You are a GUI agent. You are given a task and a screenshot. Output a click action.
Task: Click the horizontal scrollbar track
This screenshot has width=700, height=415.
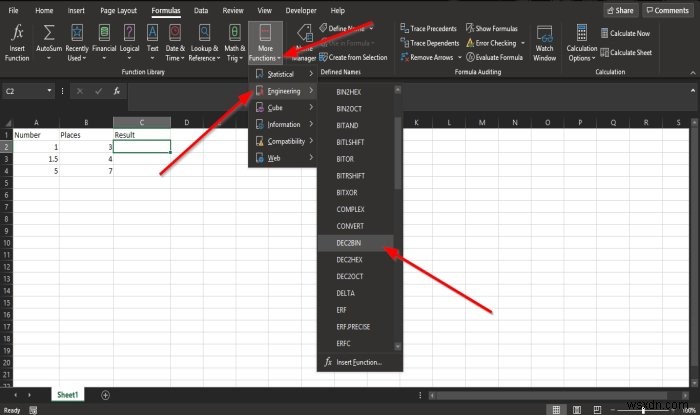(558, 395)
